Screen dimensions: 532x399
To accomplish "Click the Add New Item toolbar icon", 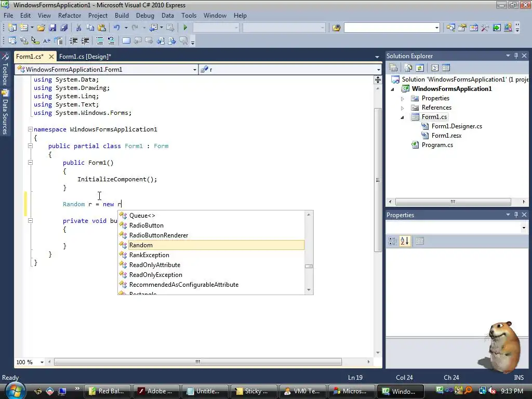I will point(24,28).
